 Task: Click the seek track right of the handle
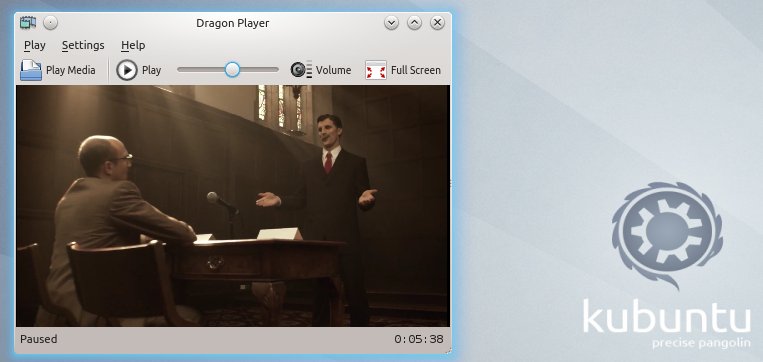259,70
